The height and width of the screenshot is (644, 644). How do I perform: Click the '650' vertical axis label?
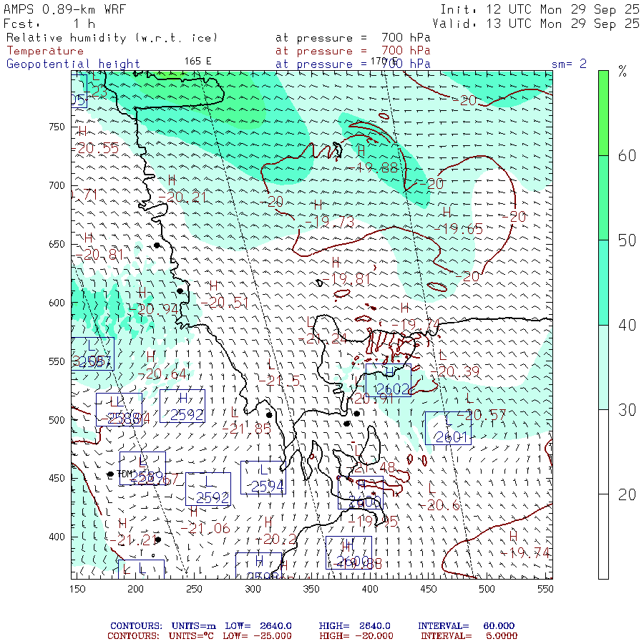point(57,245)
